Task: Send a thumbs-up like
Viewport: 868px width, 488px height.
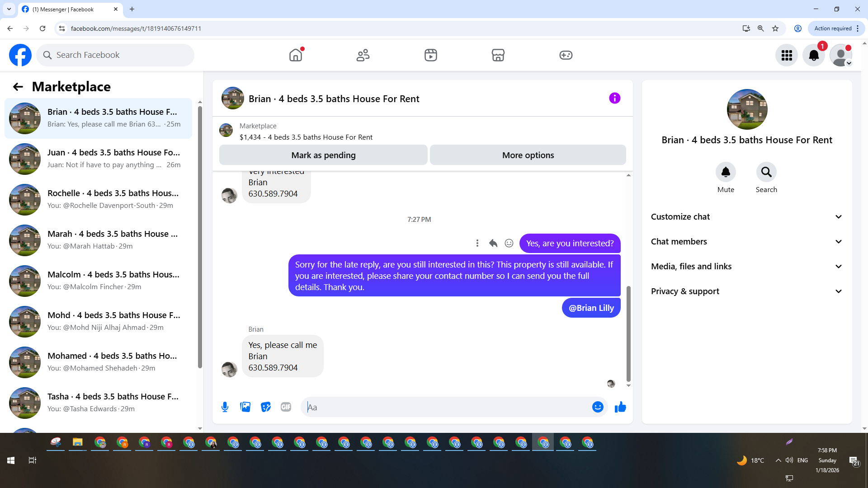Action: point(620,407)
